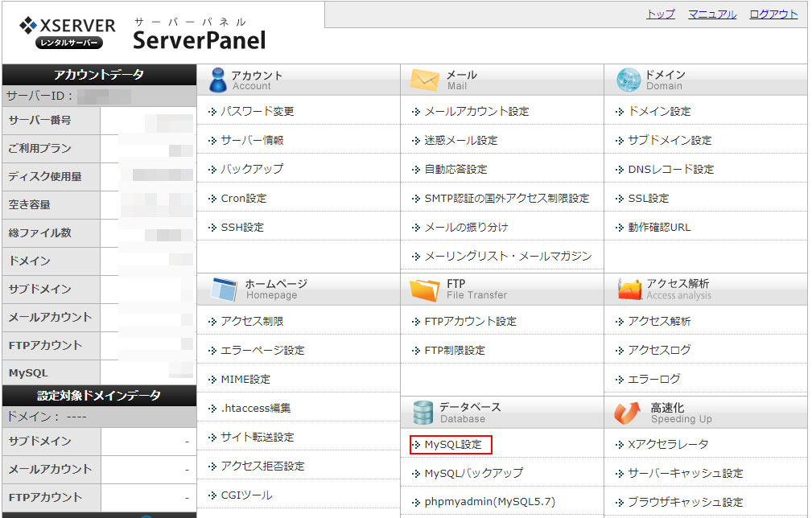Screen dimensions: 812x518
Task: Open メールアカウント設定
Action: (476, 111)
